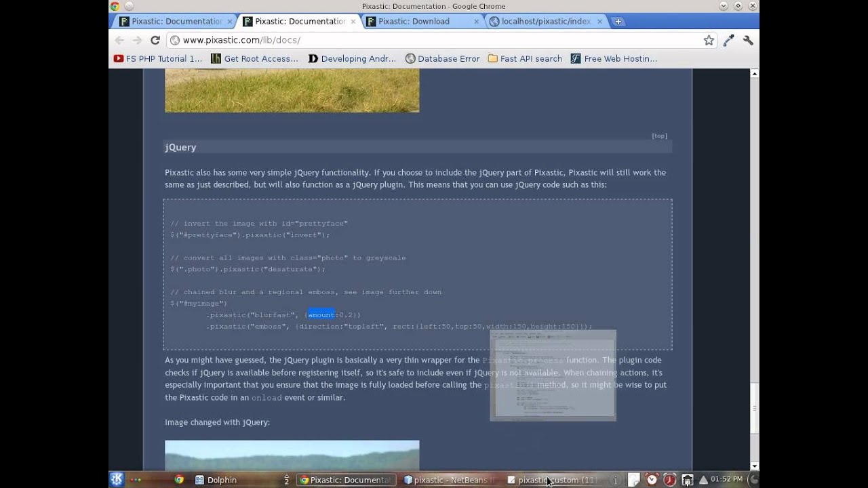Click the code line $("#prettyface").pixastic("invert");
The width and height of the screenshot is (868, 488).
(250, 235)
